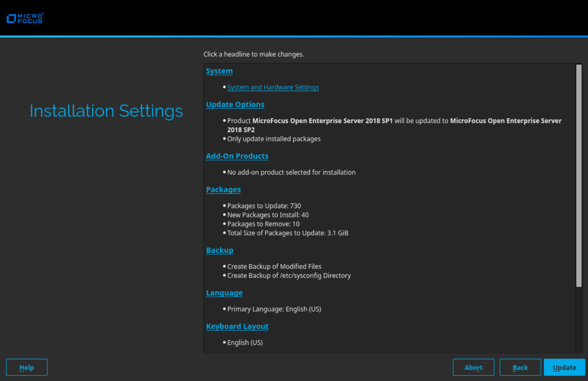588x381 pixels.
Task: Click the settings list vertical scrollbar
Action: coord(579,175)
